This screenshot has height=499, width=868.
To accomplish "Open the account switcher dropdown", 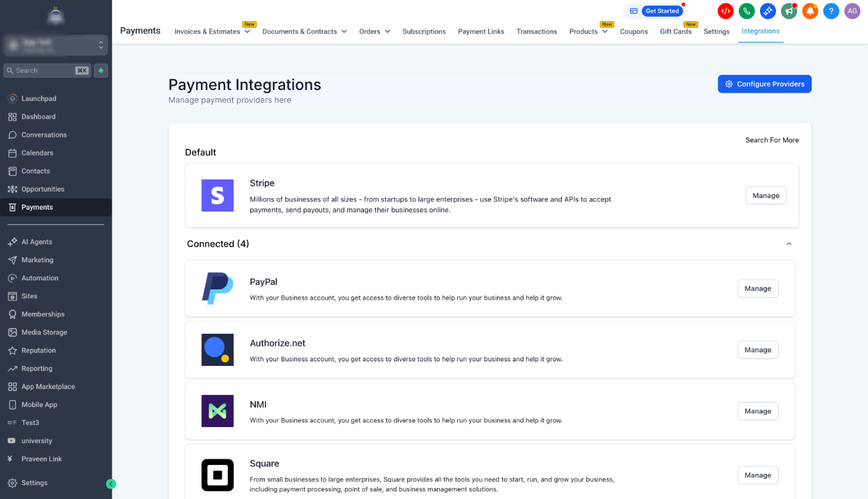I will [x=55, y=45].
